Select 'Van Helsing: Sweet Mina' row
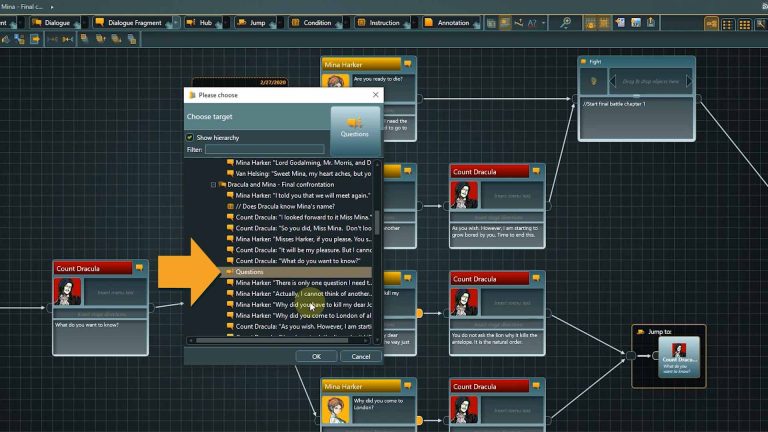 point(298,174)
